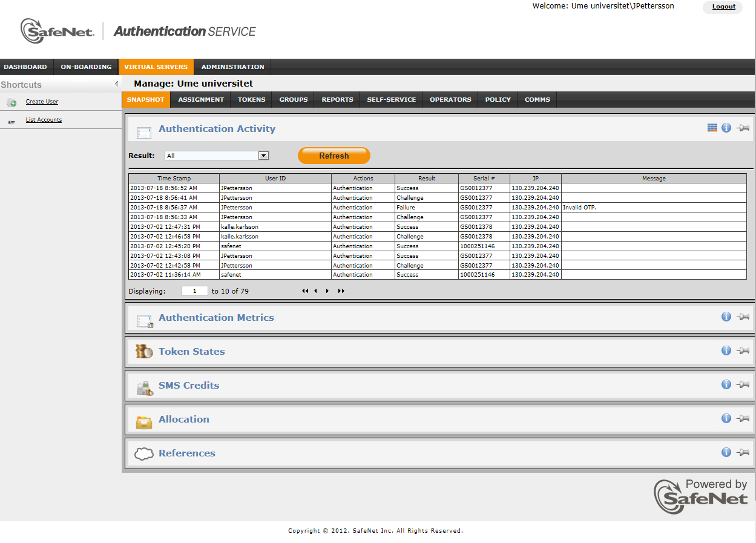
Task: Click the info icon for Allocation
Action: pyautogui.click(x=726, y=418)
